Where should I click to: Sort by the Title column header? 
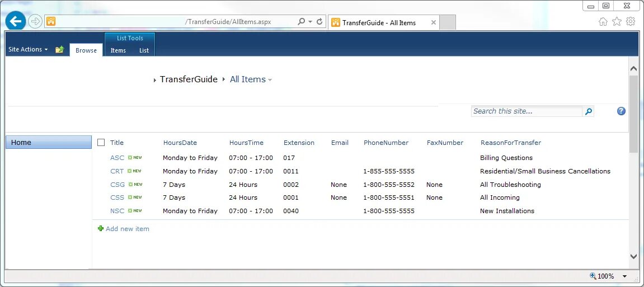(x=116, y=143)
